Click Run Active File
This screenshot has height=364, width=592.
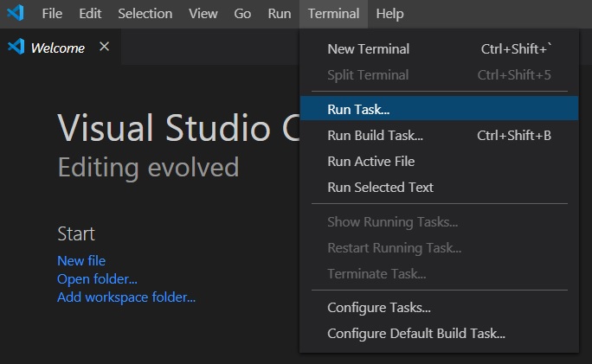tap(370, 161)
